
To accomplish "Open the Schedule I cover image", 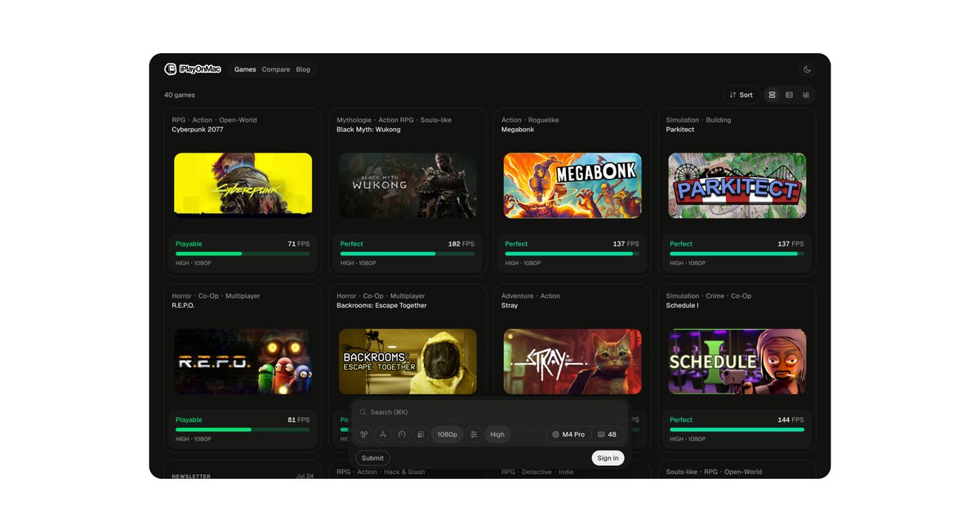I will tap(737, 361).
